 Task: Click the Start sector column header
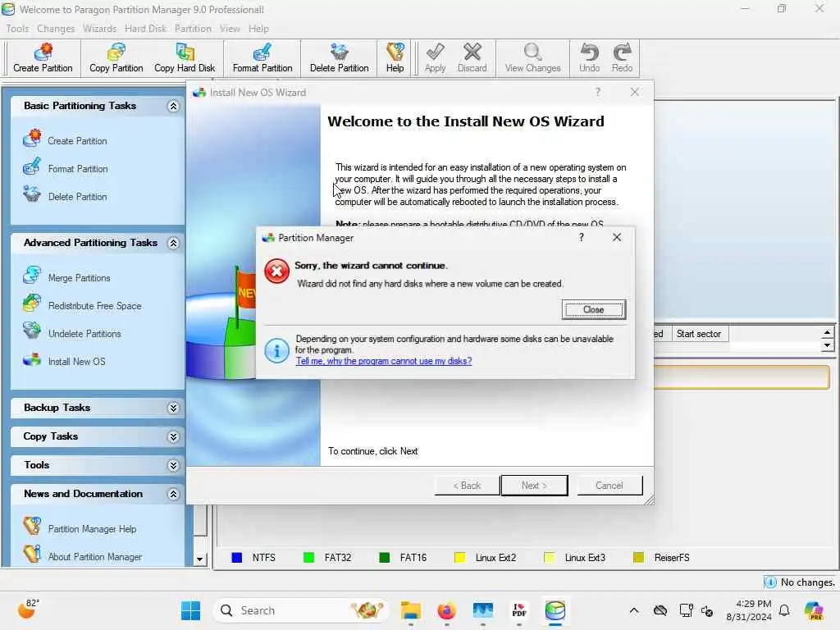(699, 334)
